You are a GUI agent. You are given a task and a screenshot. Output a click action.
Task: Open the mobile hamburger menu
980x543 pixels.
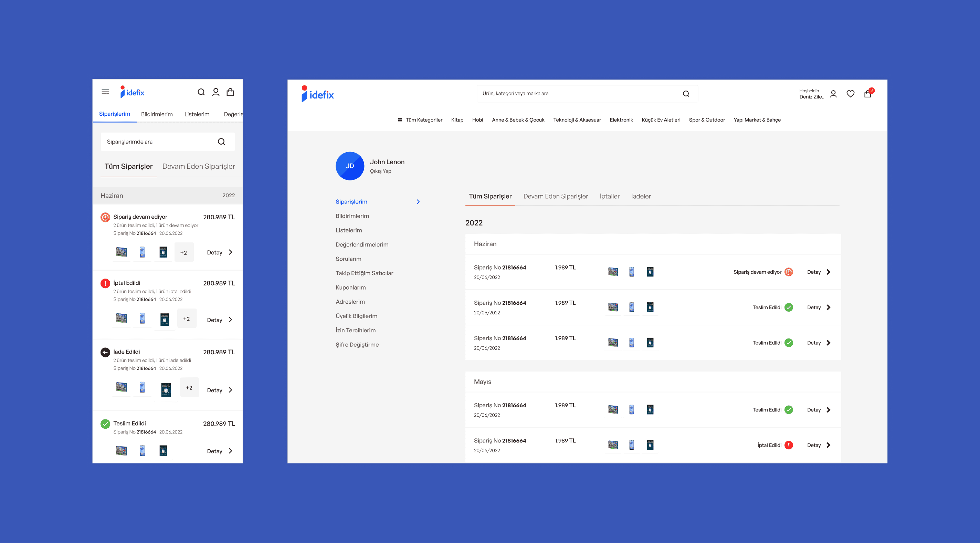[105, 92]
